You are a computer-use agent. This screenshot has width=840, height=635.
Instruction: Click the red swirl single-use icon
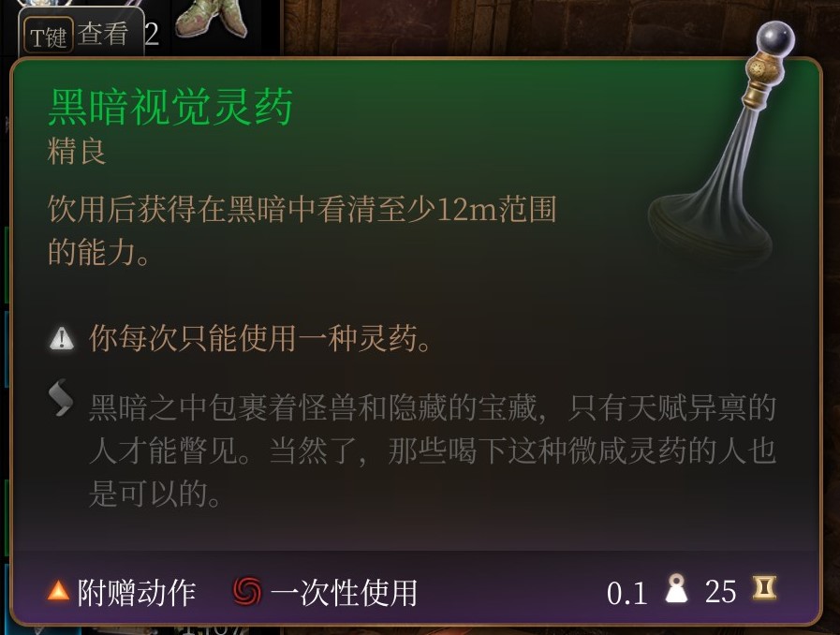point(247,592)
